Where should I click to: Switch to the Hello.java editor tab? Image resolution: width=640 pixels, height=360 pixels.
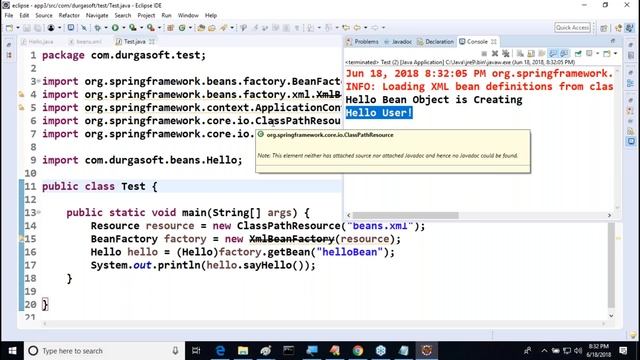tap(37, 42)
